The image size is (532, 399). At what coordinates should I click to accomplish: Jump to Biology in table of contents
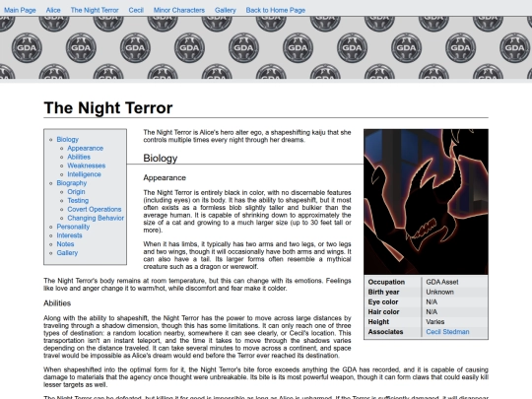pos(68,140)
